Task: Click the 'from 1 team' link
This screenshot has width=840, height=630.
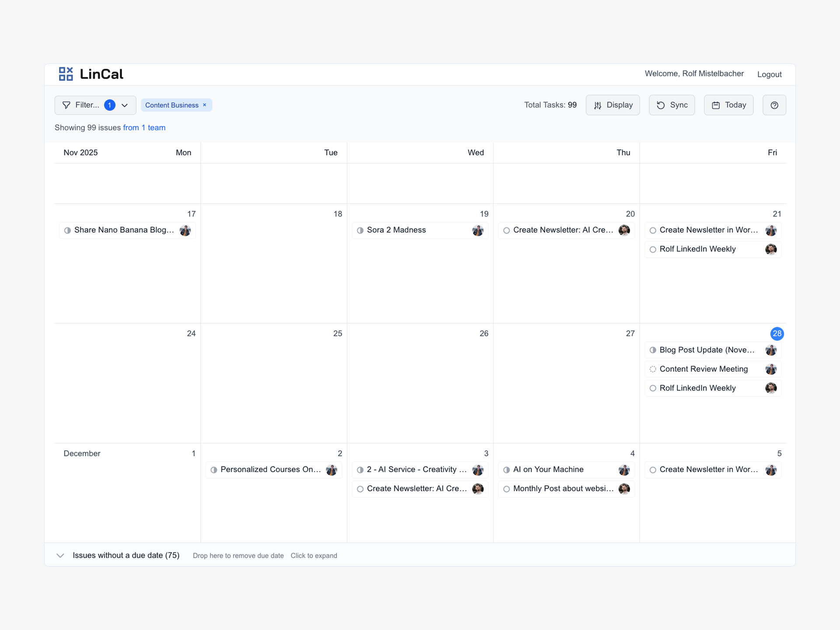Action: (x=144, y=128)
